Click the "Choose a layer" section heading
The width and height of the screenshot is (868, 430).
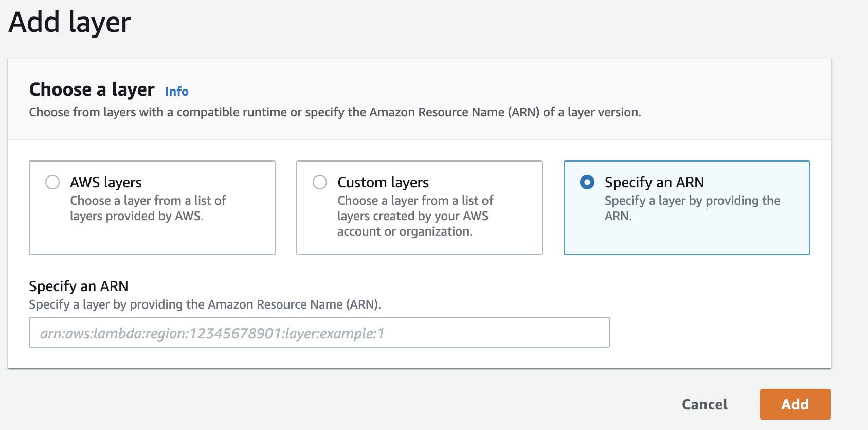coord(92,89)
